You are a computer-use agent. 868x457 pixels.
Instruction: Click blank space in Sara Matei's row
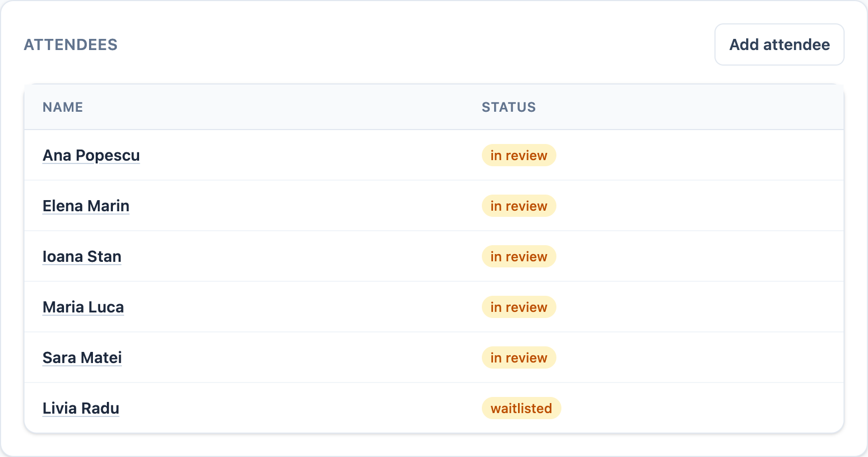701,358
